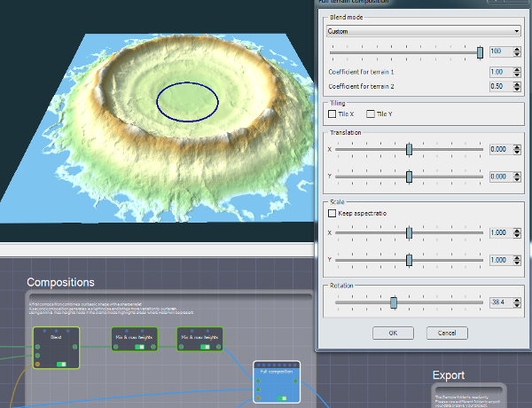
Task: Click the blend strength value field showing 100
Action: (x=501, y=51)
